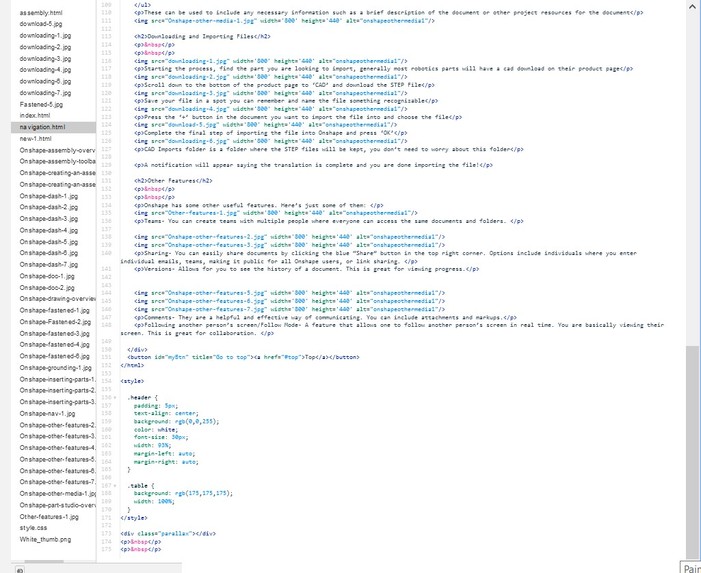
Task: Open download-5.jpg in the file list
Action: [41, 24]
